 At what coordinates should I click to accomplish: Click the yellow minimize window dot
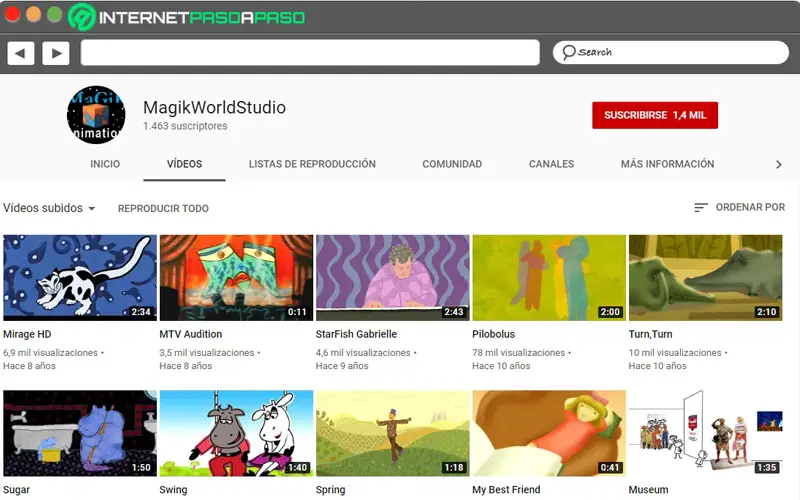click(34, 15)
